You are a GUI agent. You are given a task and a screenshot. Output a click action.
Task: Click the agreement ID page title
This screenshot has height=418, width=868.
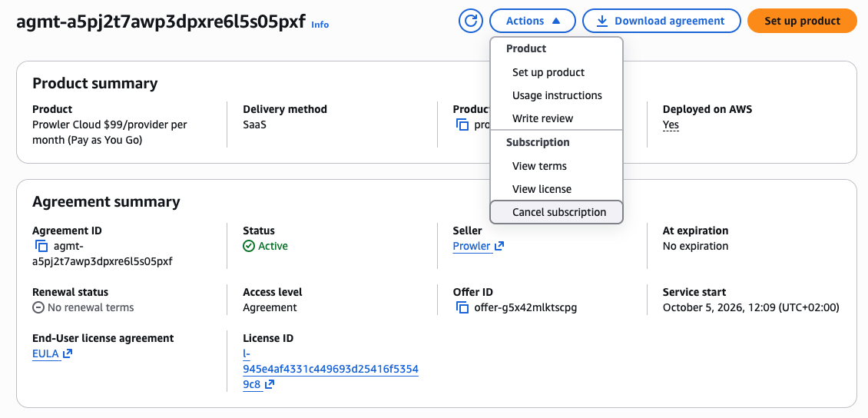click(x=161, y=22)
